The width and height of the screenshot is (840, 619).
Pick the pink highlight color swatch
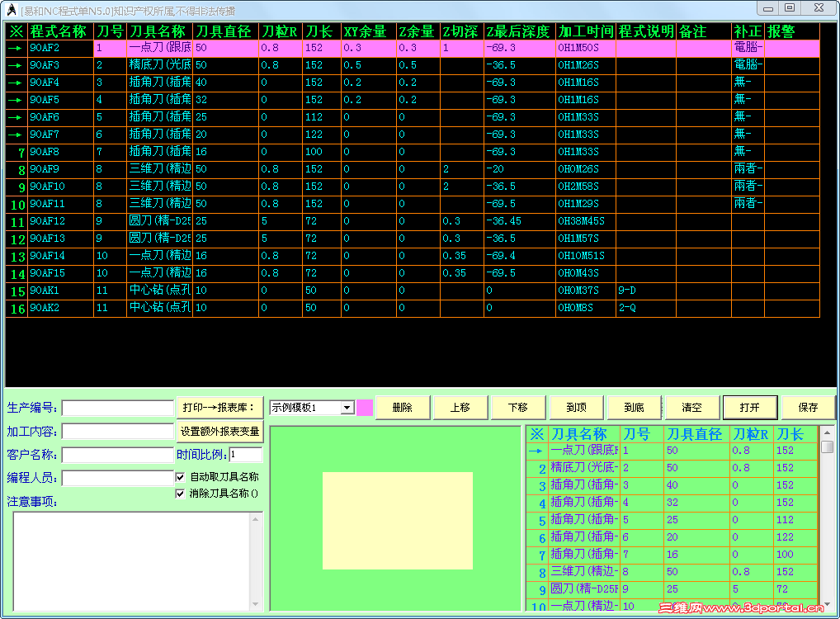click(365, 408)
